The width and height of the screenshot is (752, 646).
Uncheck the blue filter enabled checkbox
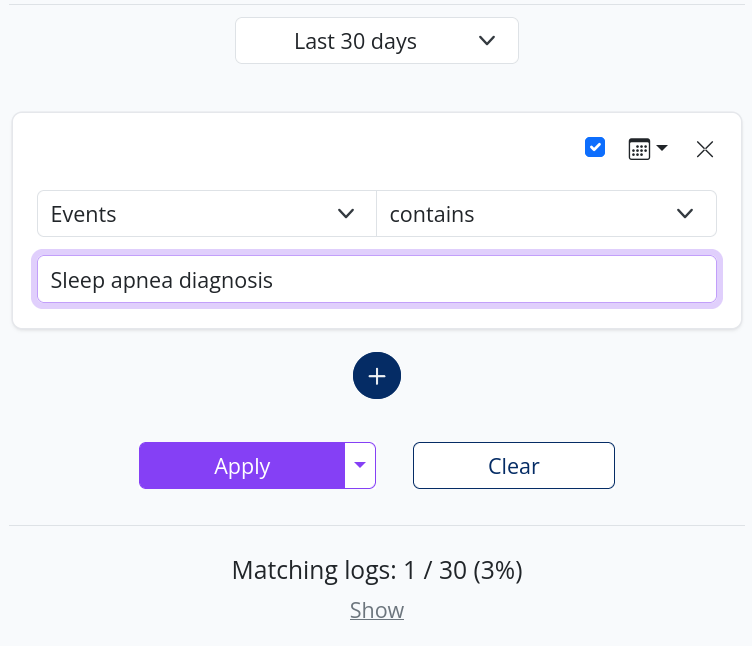[595, 148]
